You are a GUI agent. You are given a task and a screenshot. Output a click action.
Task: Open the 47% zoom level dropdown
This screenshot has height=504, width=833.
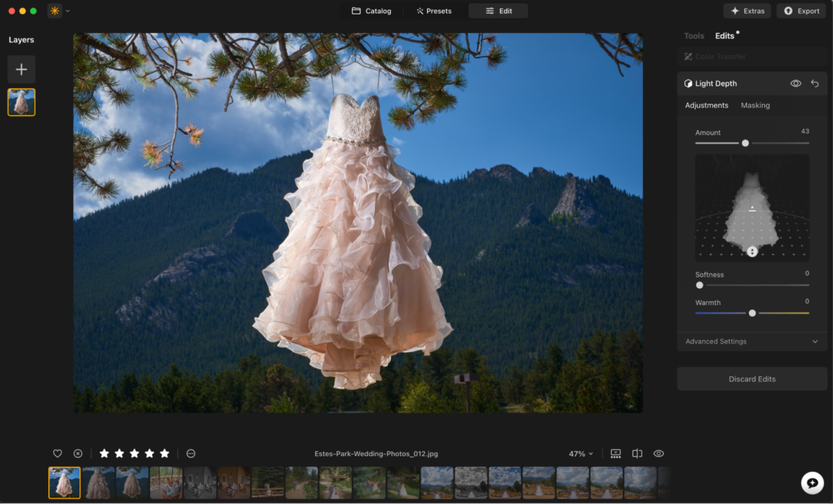581,454
